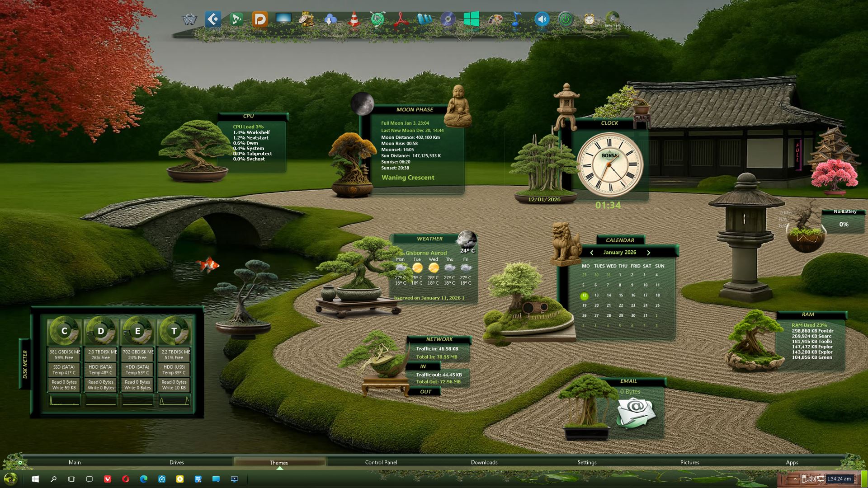Go to next month in calendar widget
The image size is (868, 488).
[648, 253]
